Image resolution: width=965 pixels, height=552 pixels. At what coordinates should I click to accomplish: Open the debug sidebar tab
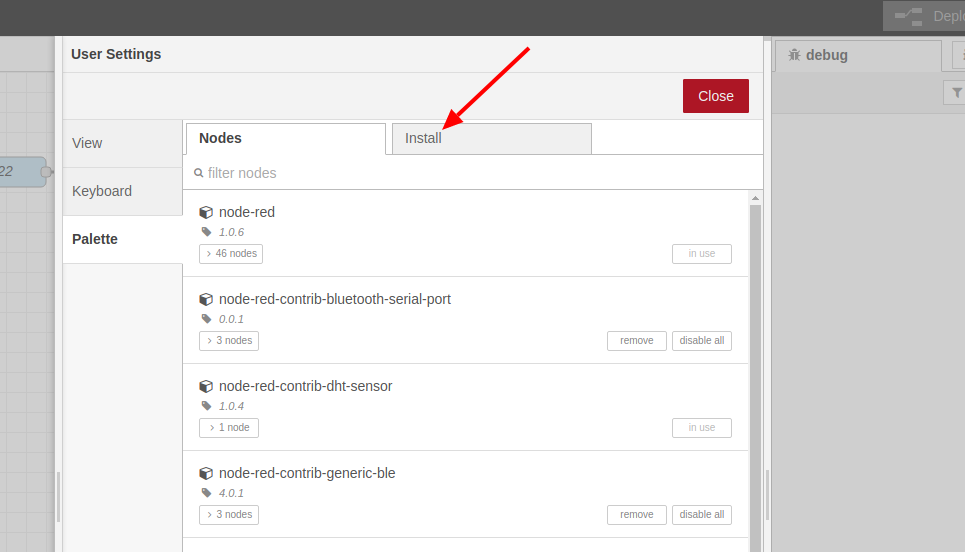(x=857, y=55)
